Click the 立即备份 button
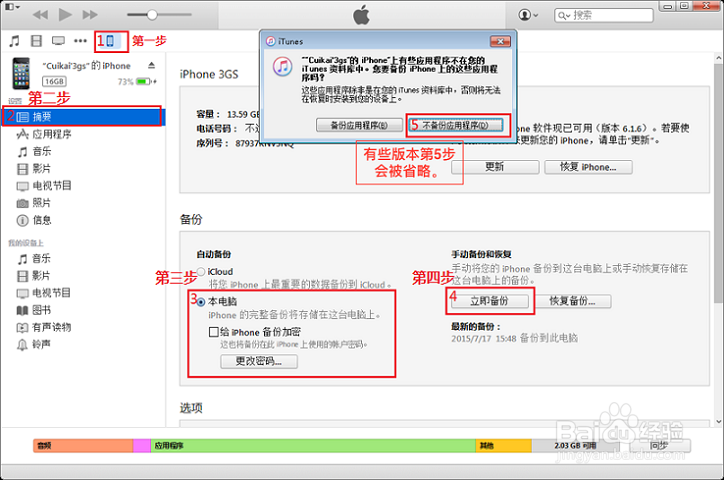Screen dimensions: 724x480 (x=489, y=301)
